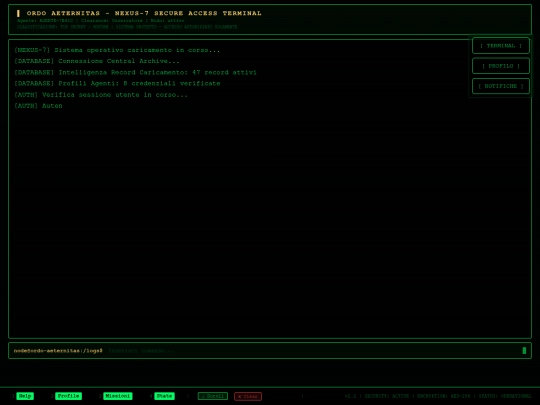Open the NOTIFICHE panel button
540x405 pixels.
(501, 86)
